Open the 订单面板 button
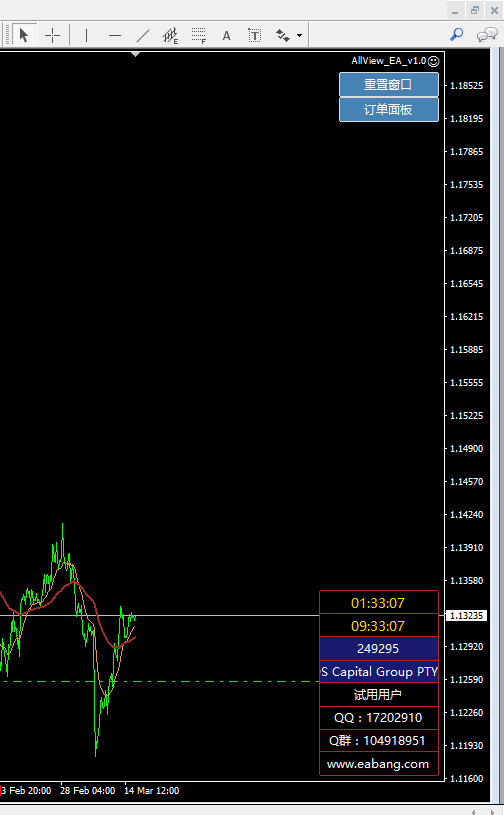 tap(389, 109)
